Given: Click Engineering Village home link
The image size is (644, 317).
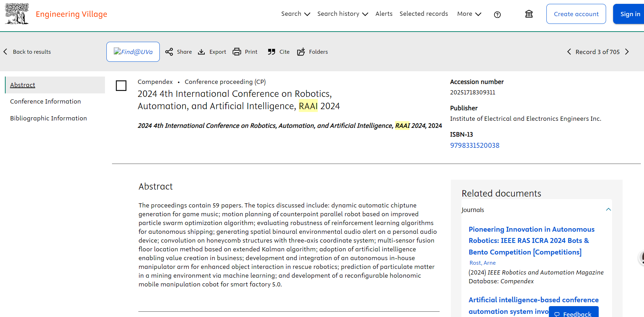Looking at the screenshot, I should coord(71,14).
